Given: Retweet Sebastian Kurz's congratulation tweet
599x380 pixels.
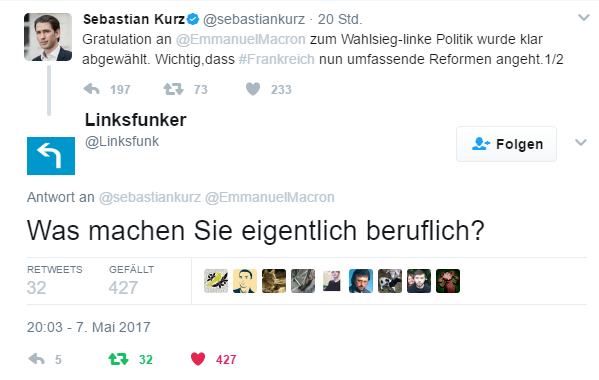Looking at the screenshot, I should [173, 89].
